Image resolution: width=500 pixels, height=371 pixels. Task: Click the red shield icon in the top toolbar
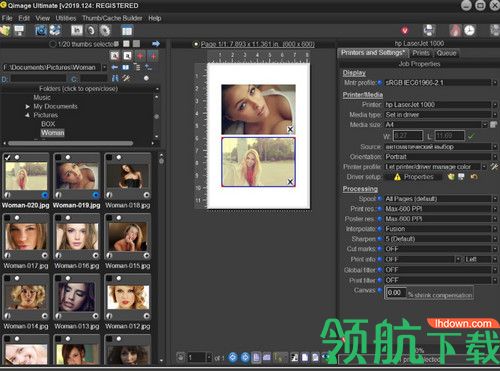pos(405,31)
